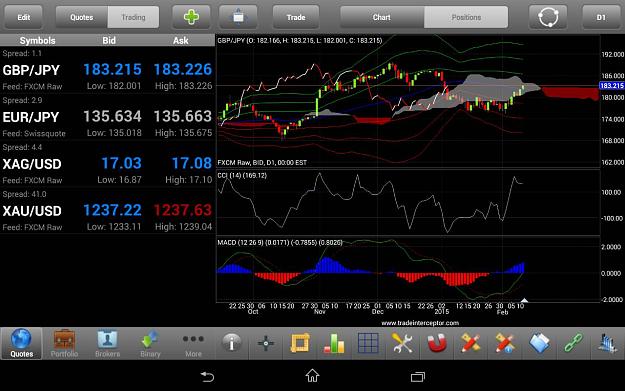Open the Binary options section
This screenshot has height=391, width=625.
(150, 343)
